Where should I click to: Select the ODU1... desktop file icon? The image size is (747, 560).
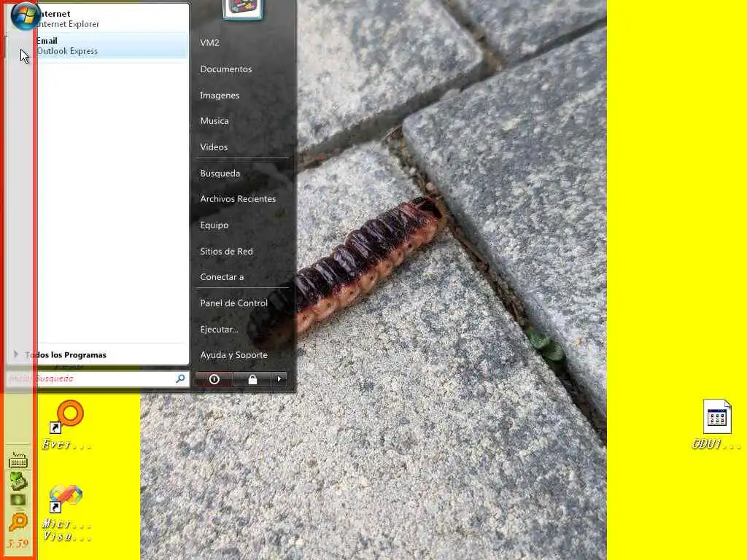(x=717, y=424)
